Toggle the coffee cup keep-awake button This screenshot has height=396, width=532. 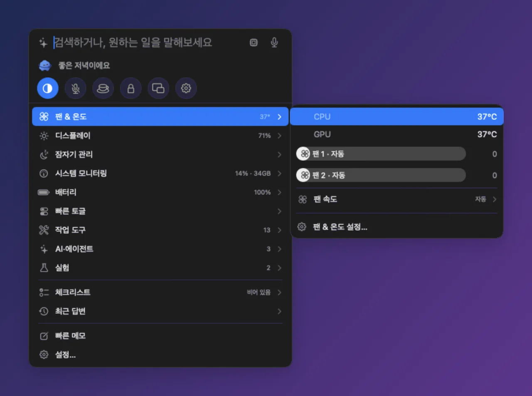coord(103,88)
